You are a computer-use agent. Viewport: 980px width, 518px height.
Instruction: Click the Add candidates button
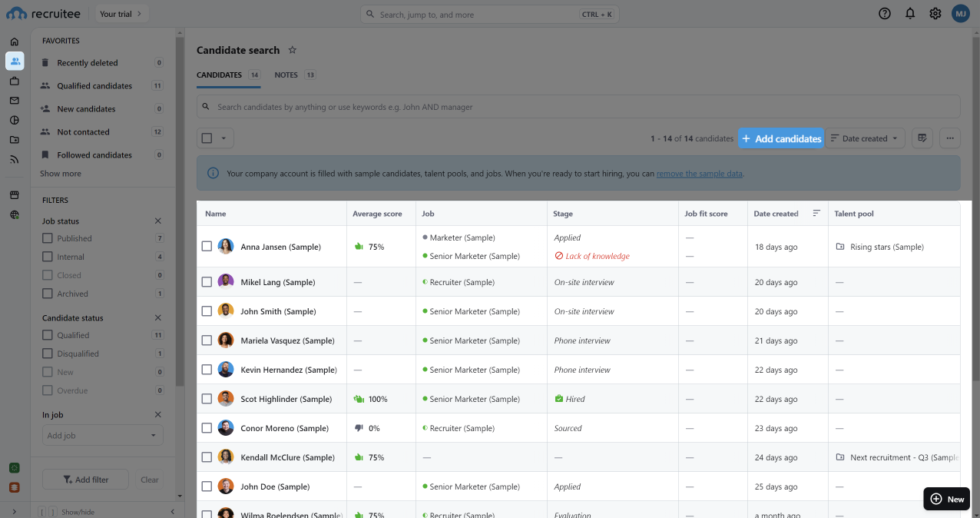tap(781, 138)
